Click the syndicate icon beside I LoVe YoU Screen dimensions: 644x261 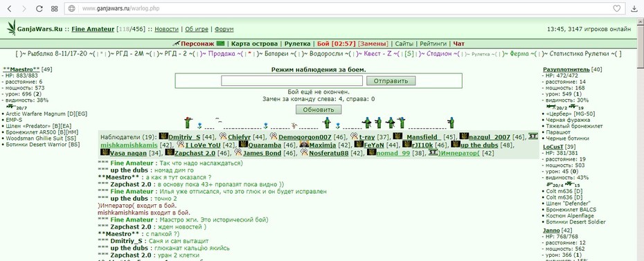click(181, 145)
